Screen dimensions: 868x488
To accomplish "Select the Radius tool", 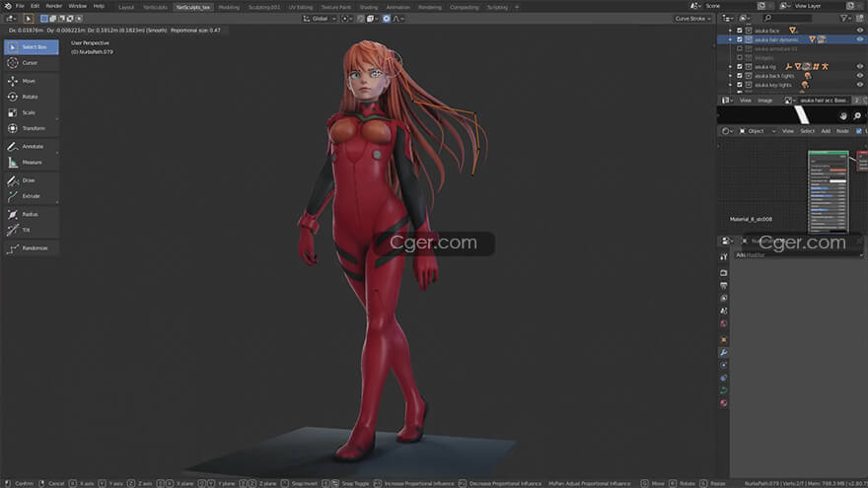I will click(x=31, y=214).
